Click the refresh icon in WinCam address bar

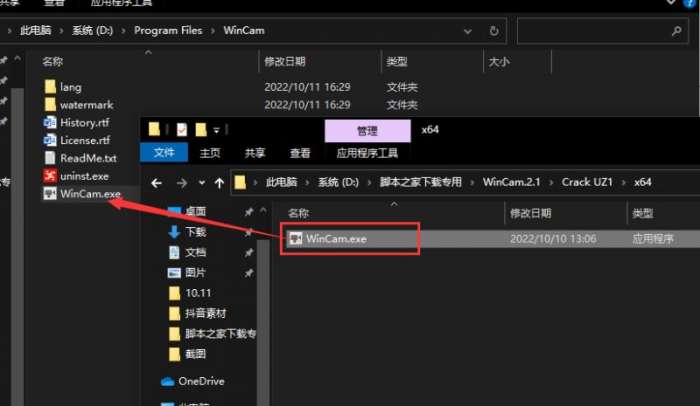pos(494,31)
